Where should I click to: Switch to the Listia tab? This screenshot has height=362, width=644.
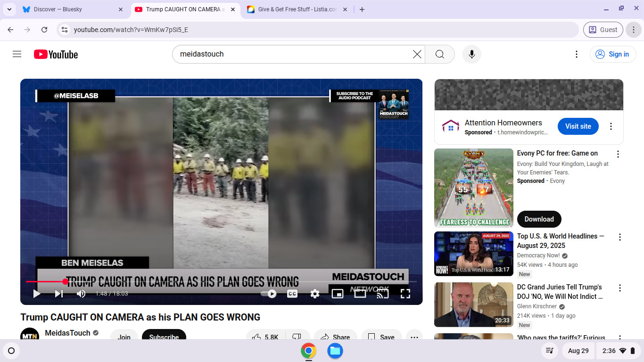click(297, 9)
